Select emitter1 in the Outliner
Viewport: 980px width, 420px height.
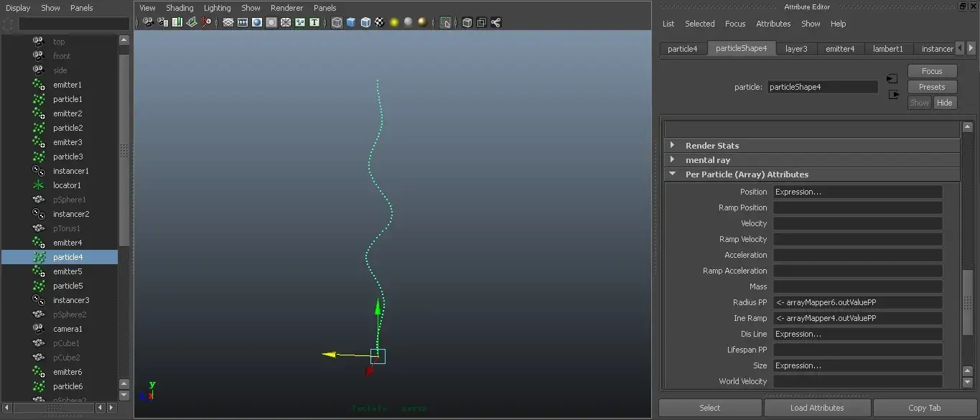click(67, 85)
